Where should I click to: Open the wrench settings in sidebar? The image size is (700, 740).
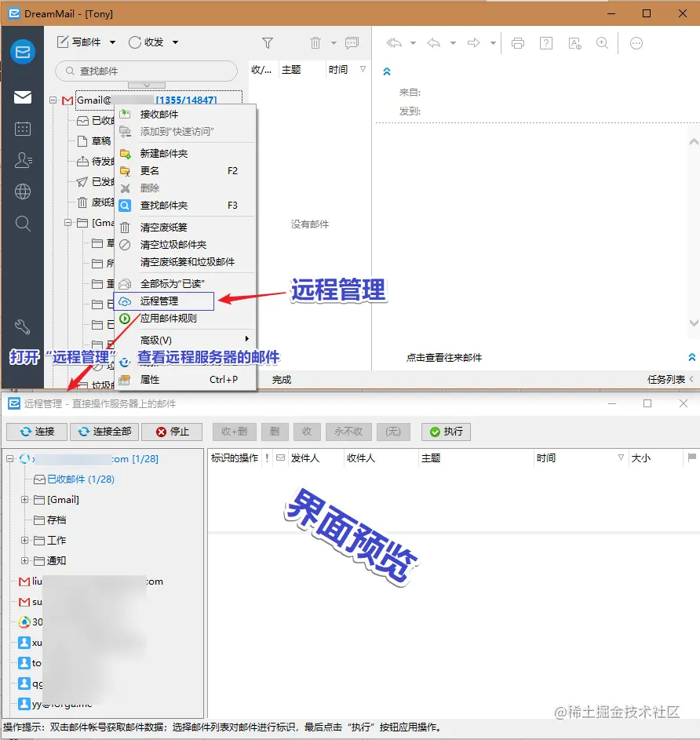(x=23, y=326)
